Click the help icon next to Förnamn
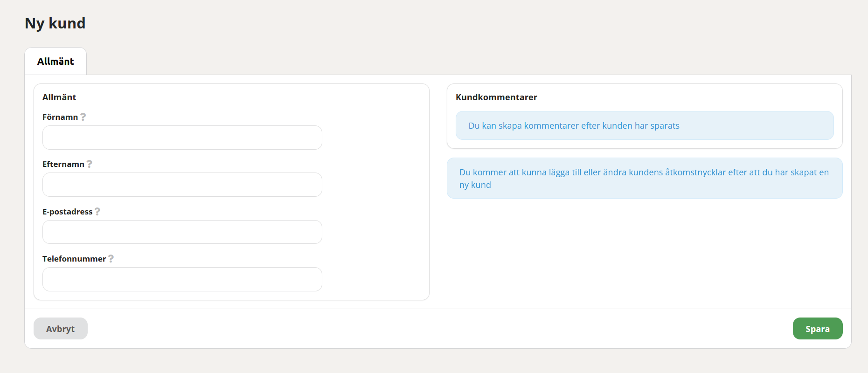This screenshot has height=373, width=868. (x=83, y=117)
